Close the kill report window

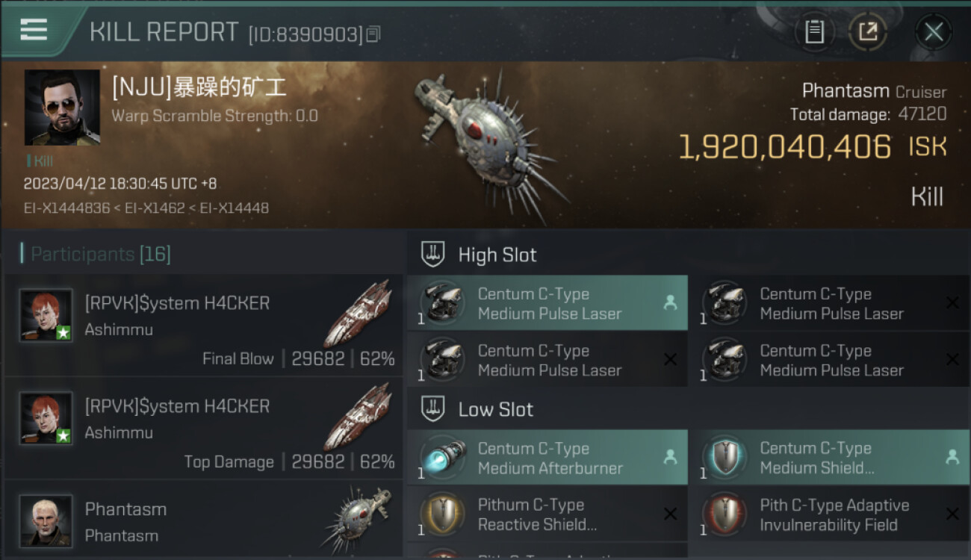pyautogui.click(x=933, y=31)
